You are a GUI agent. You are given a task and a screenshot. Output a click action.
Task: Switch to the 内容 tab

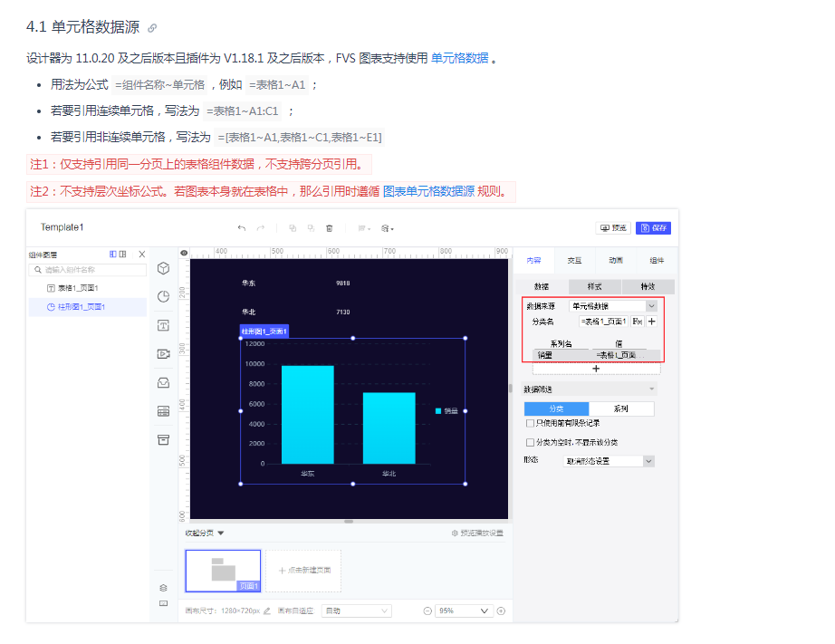(x=533, y=261)
